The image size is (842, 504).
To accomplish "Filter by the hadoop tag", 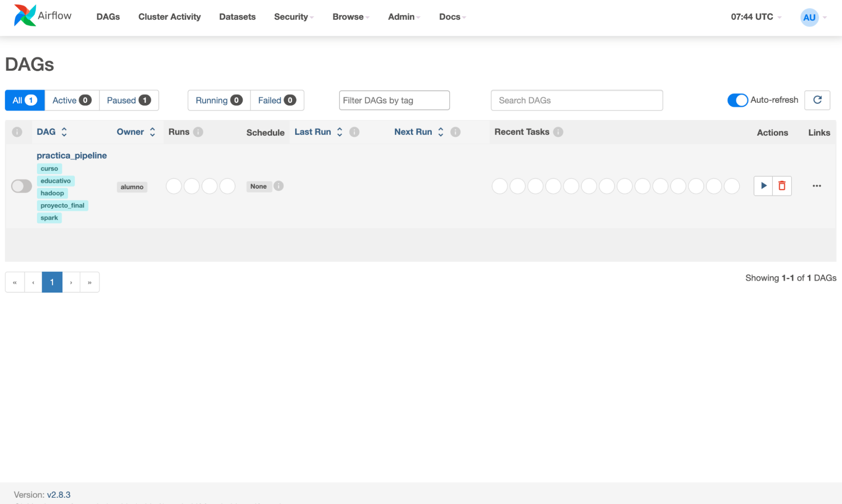I will (52, 193).
